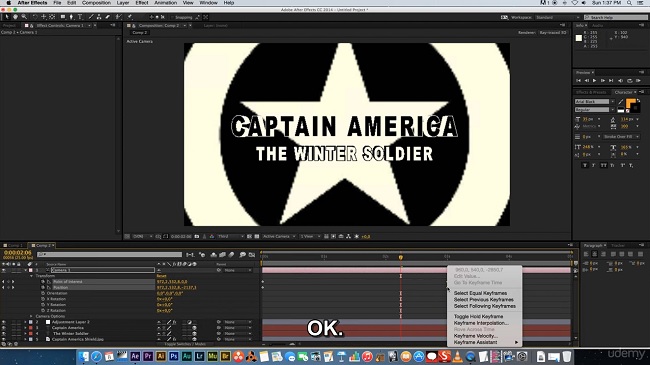Image resolution: width=650 pixels, height=365 pixels.
Task: Enable the Snapping checkbox
Action: [x=172, y=17]
